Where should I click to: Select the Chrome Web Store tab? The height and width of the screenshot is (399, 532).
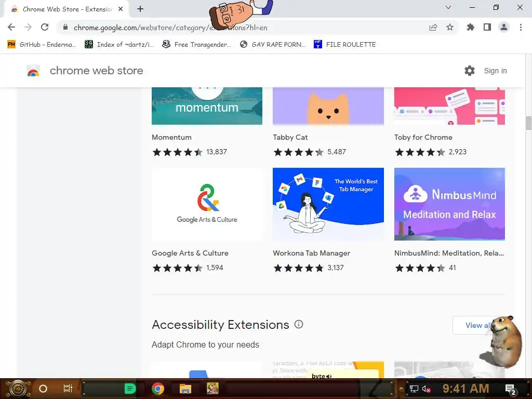click(67, 9)
